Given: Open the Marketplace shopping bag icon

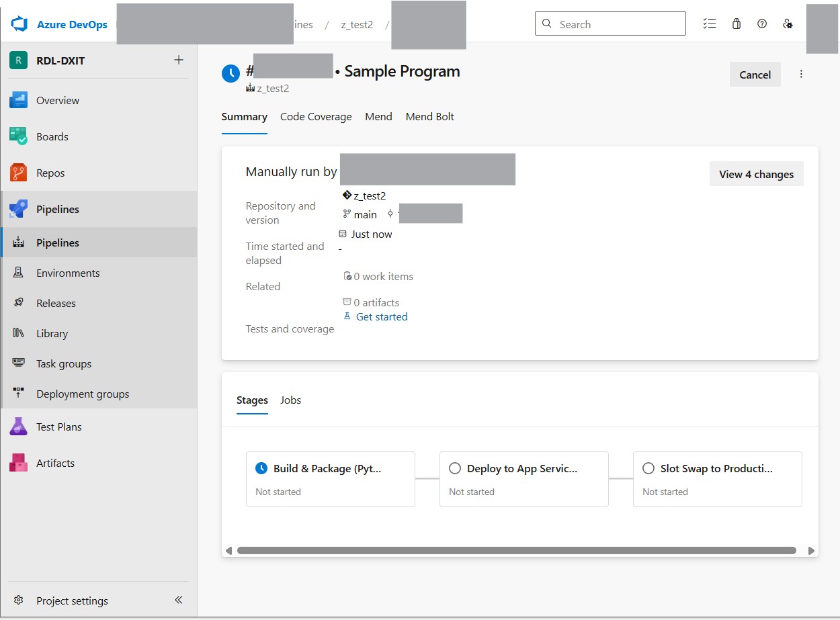Looking at the screenshot, I should [737, 24].
